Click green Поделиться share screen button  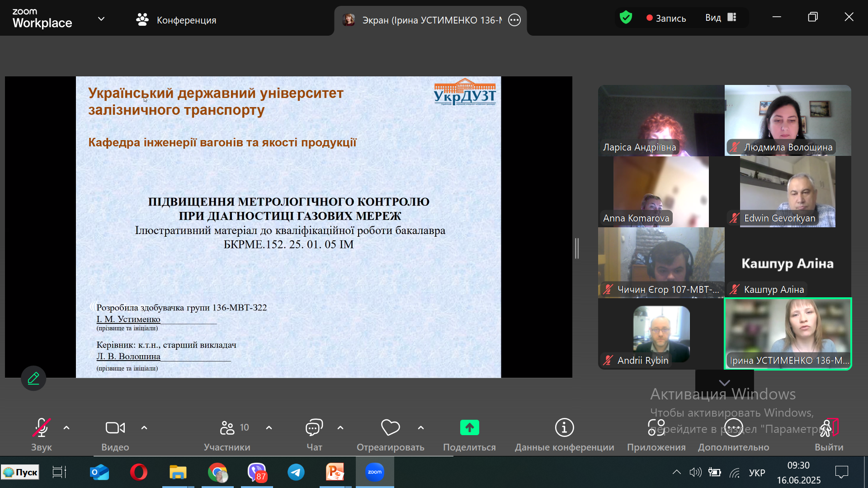pos(469,427)
